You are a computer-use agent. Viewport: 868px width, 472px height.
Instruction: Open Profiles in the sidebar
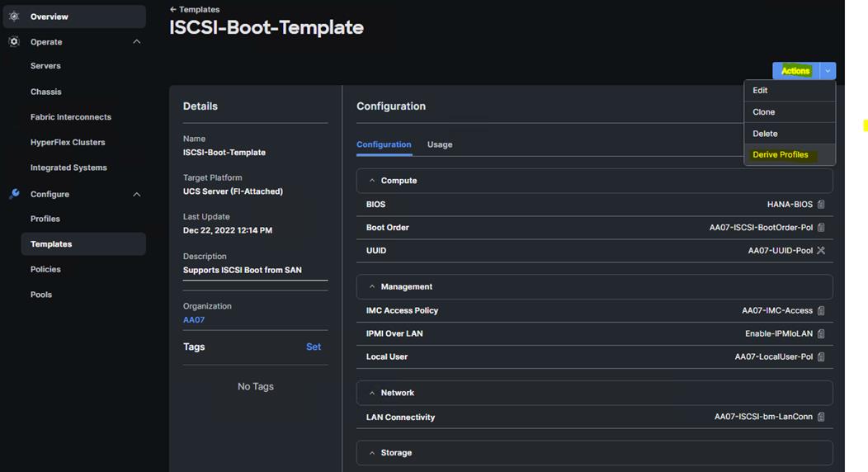coord(45,219)
